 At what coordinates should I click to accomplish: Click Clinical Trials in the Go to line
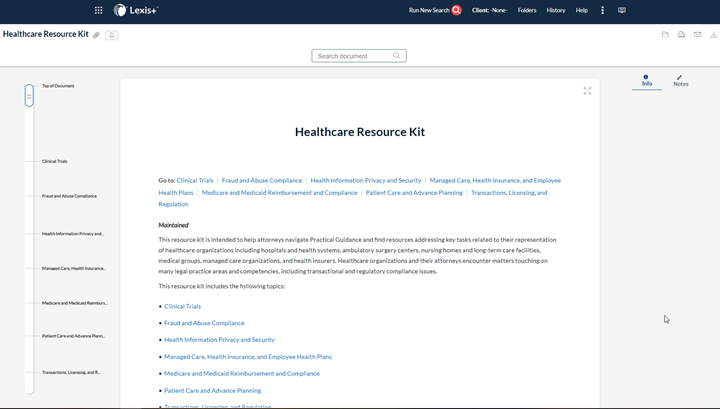[x=195, y=180]
